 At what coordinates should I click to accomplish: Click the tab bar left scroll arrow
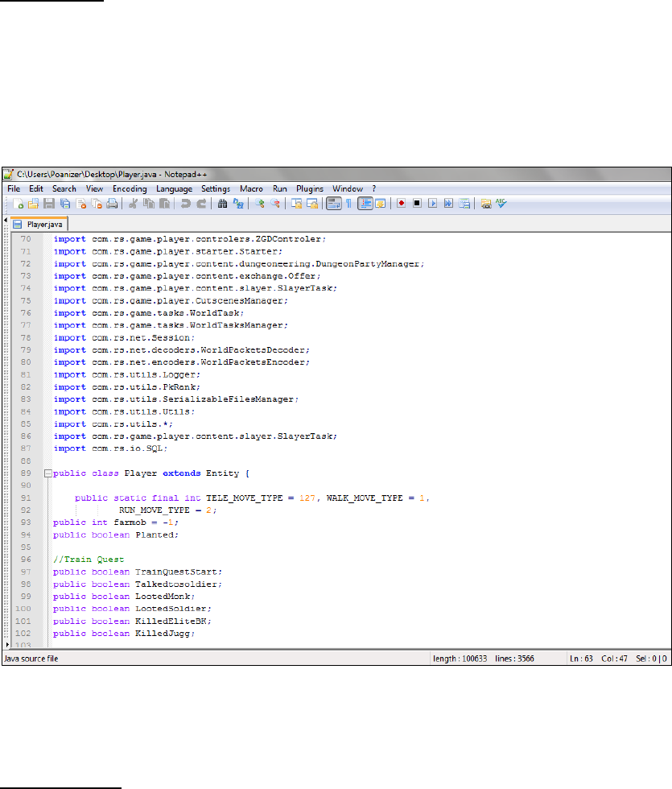pos(7,221)
